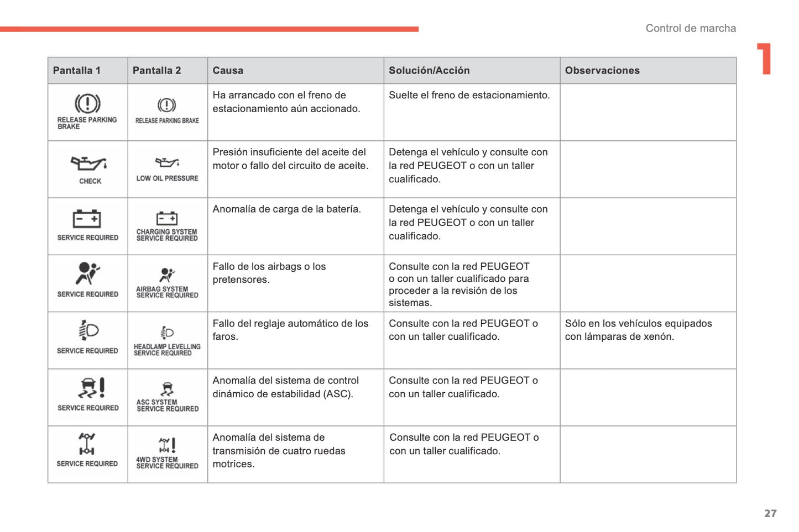
Task: Click the solution text in the battery charge row
Action: (468, 222)
